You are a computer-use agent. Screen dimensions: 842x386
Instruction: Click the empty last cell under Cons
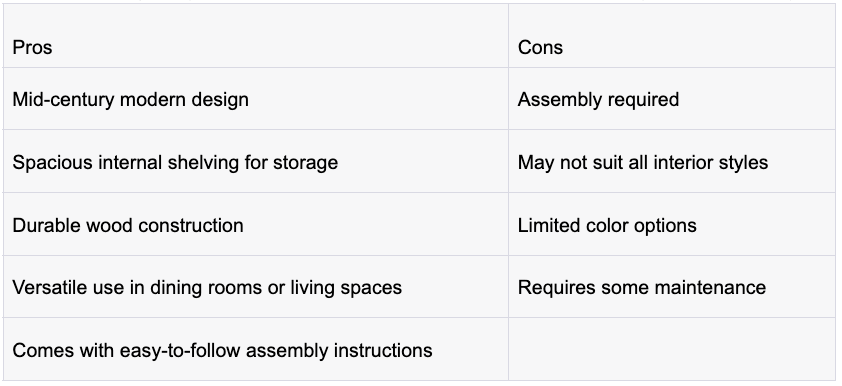point(672,349)
